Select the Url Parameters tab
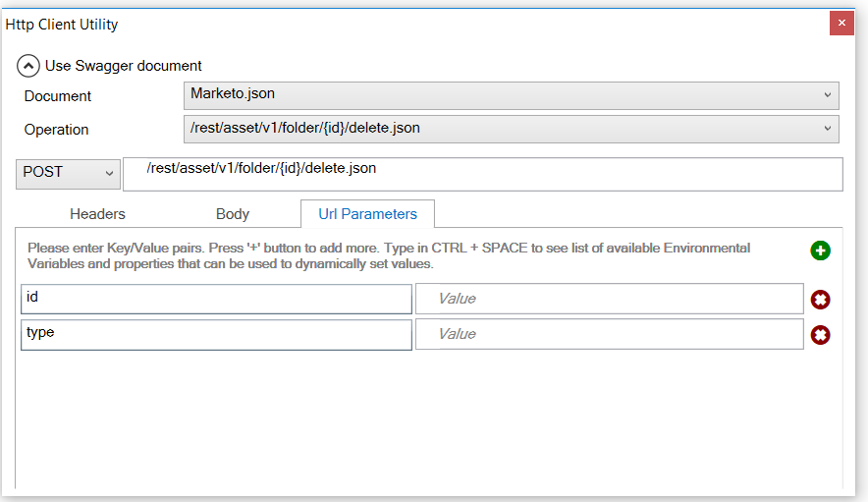 coord(367,213)
